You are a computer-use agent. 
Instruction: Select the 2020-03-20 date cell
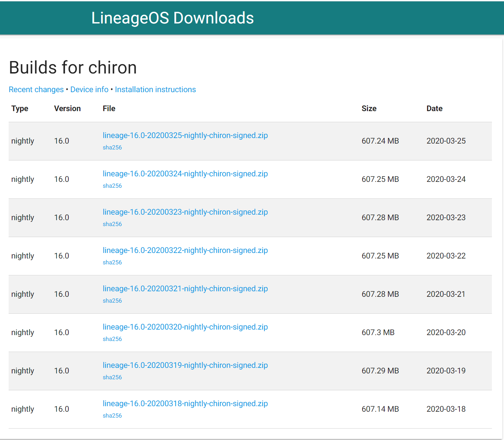[x=446, y=333]
